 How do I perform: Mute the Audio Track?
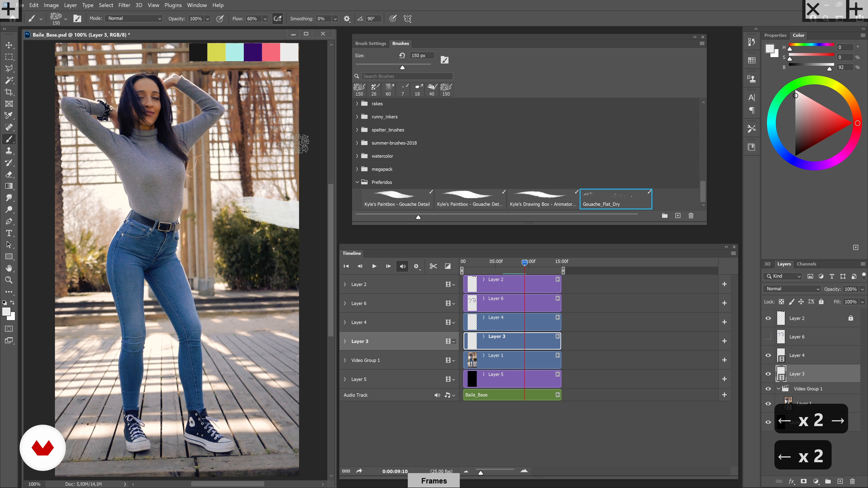437,395
